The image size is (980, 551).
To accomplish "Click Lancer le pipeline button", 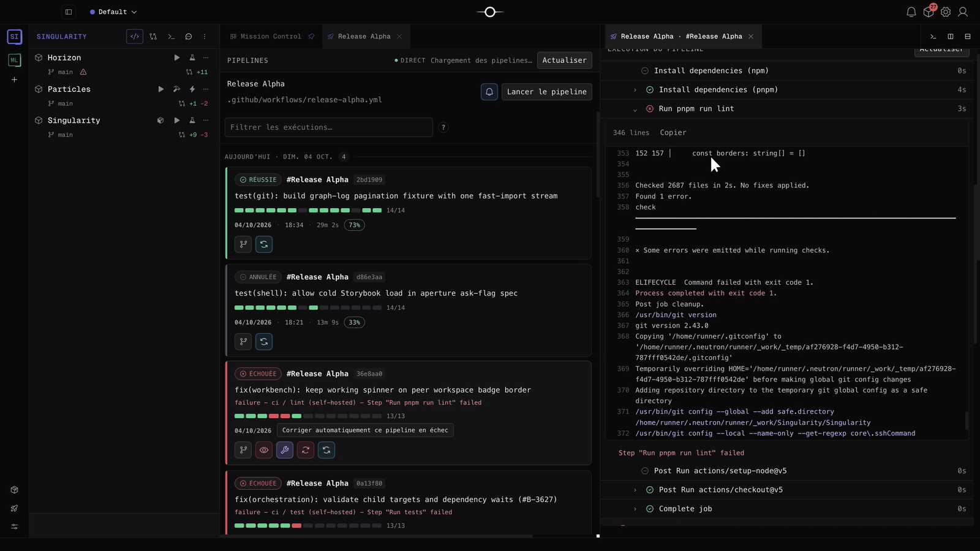I will [546, 92].
